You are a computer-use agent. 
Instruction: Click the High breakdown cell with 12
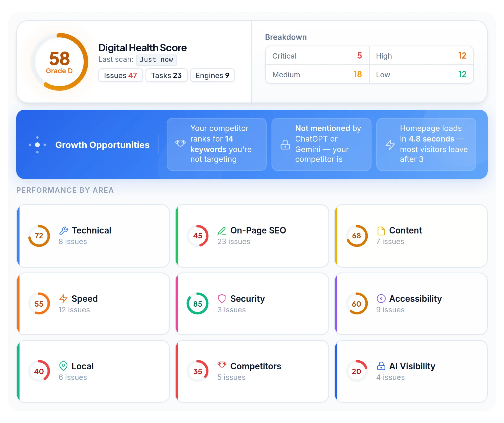[x=421, y=56]
